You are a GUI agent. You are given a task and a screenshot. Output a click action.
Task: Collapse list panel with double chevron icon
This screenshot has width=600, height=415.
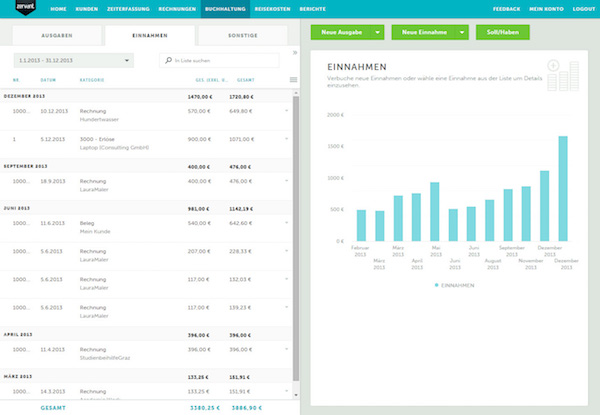pos(295,52)
